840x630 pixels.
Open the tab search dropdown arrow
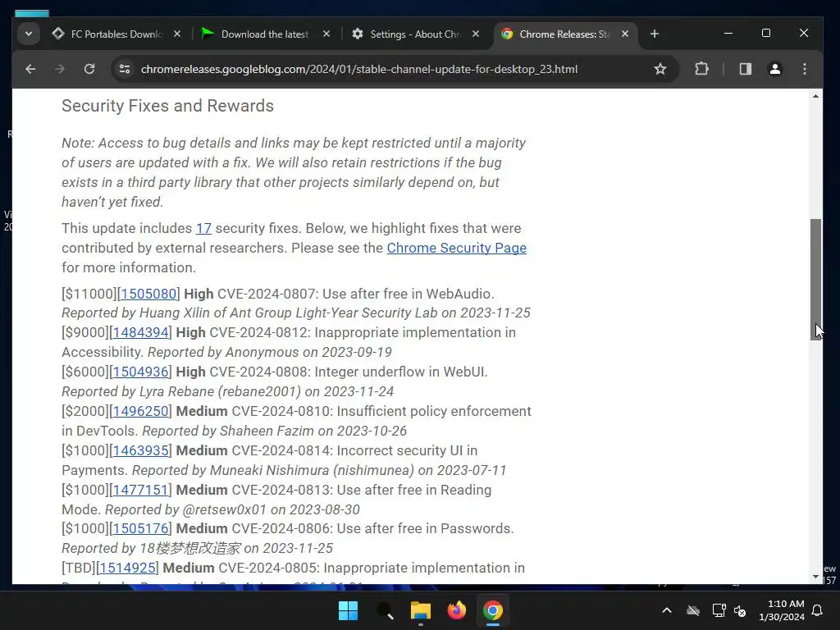29,34
